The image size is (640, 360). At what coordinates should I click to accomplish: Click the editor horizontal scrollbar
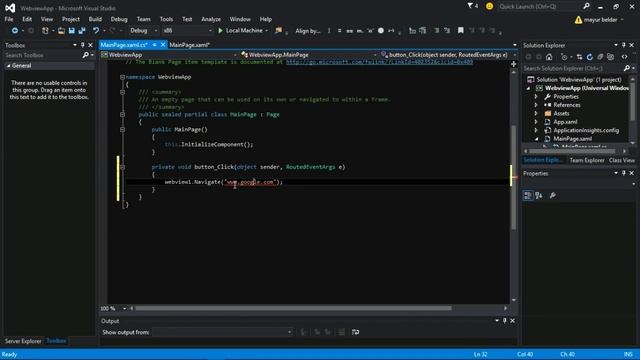[x=293, y=308]
